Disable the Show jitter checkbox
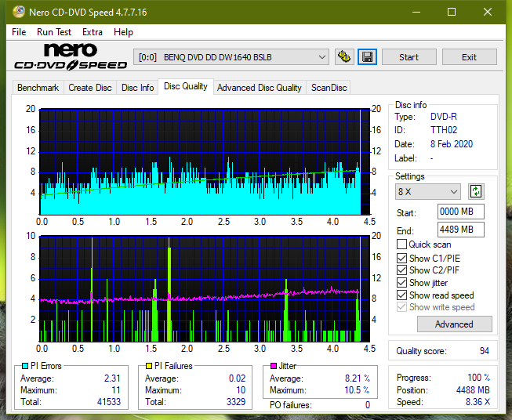512x420 pixels. click(x=401, y=283)
